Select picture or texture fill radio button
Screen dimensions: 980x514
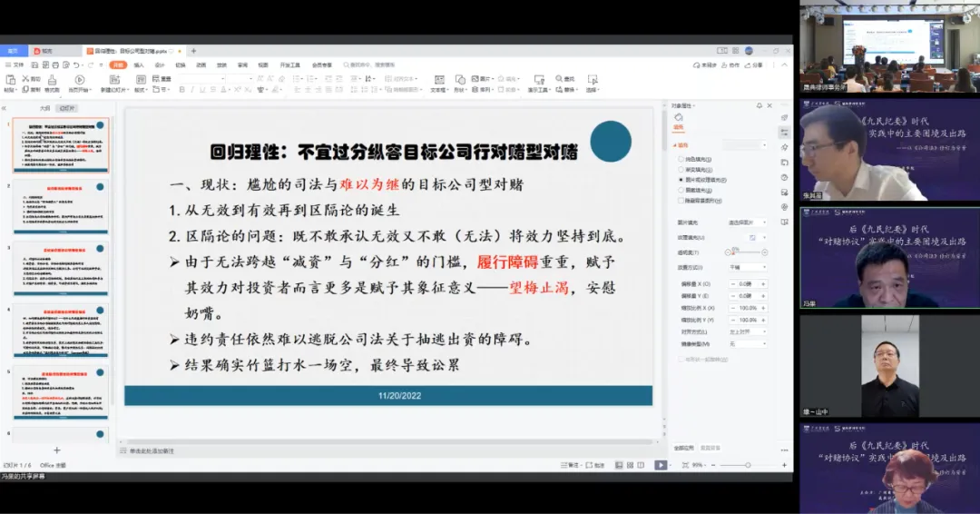point(681,180)
